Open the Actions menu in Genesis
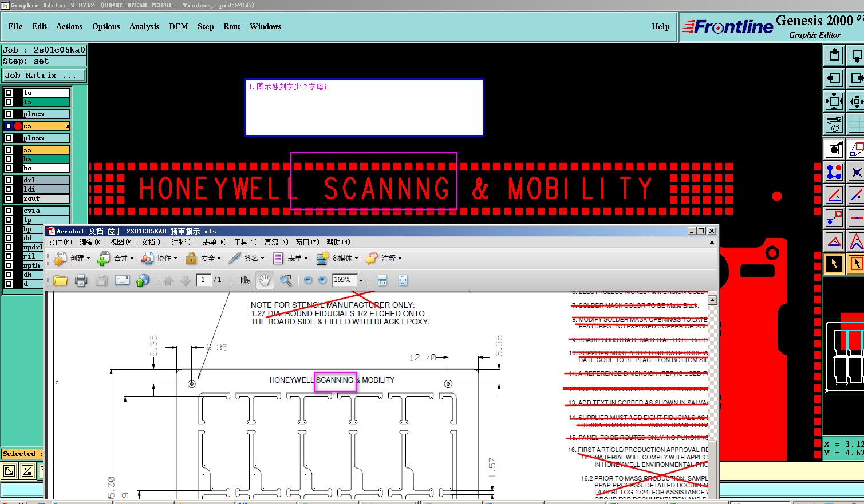This screenshot has height=504, width=864. 69,27
